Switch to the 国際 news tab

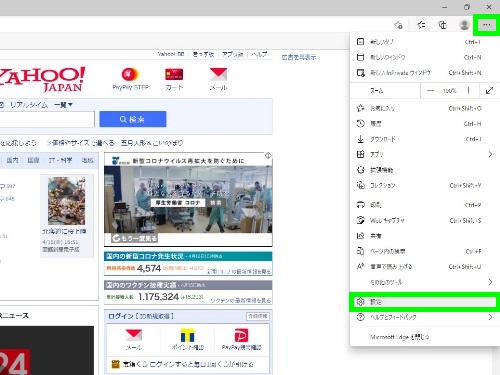(33, 160)
